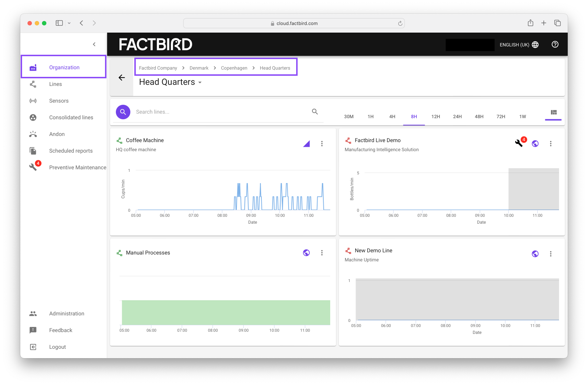Viewport: 588px width, 385px height.
Task: Click the Sensors signal icon
Action: [33, 101]
